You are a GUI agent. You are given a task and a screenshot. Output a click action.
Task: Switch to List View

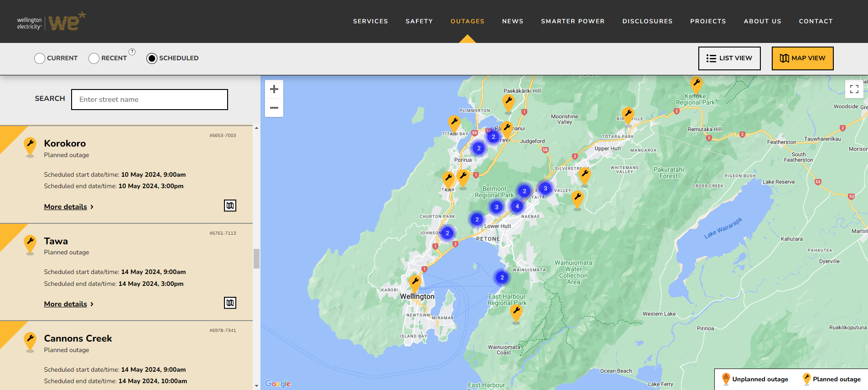[729, 58]
